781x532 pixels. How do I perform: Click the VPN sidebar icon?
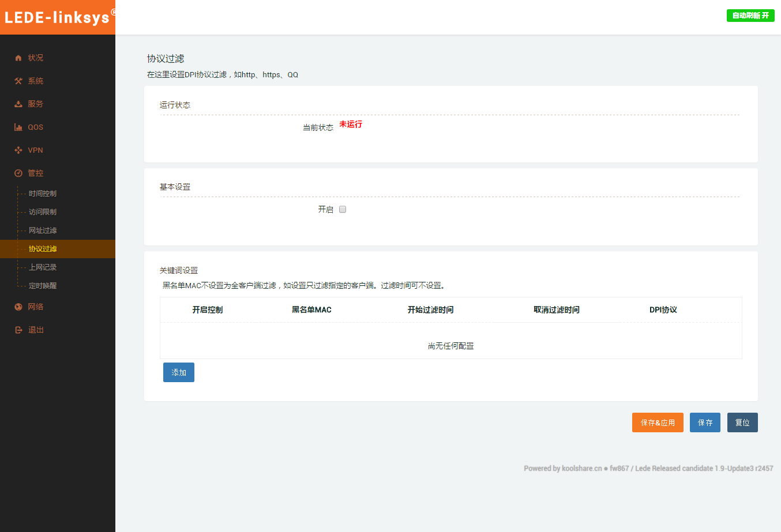coord(18,150)
